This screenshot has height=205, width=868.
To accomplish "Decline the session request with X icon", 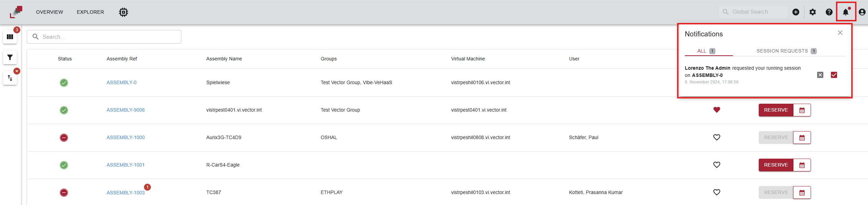I will (x=820, y=75).
